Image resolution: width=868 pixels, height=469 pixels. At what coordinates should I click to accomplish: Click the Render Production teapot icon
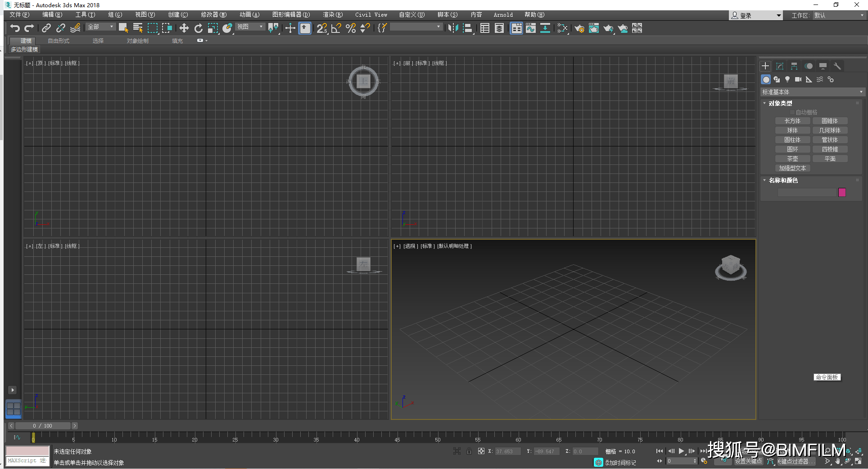point(608,28)
